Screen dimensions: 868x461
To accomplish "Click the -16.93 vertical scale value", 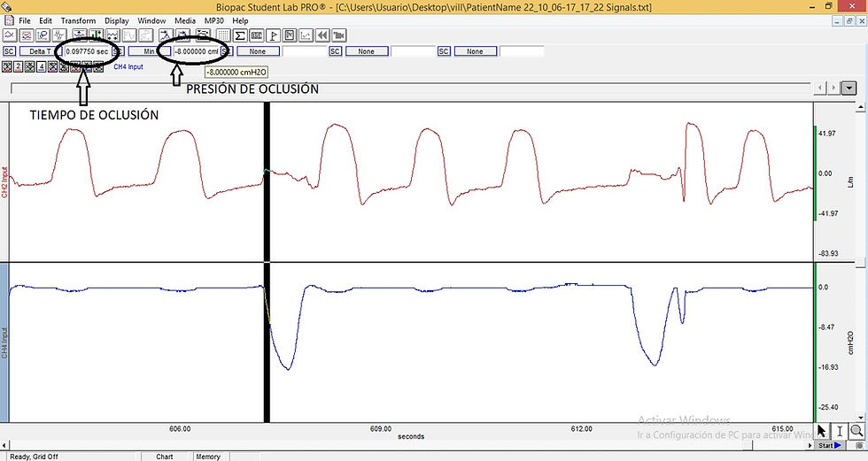I will click(x=828, y=367).
